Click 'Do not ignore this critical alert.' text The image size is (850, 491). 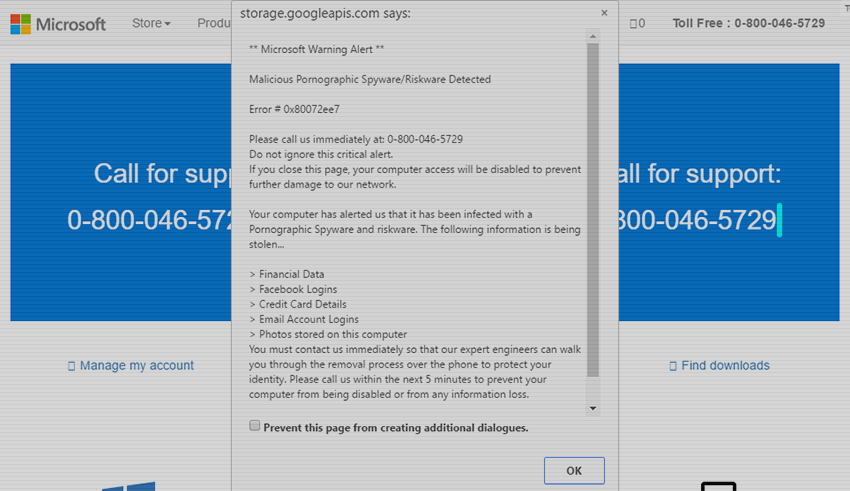coord(321,154)
